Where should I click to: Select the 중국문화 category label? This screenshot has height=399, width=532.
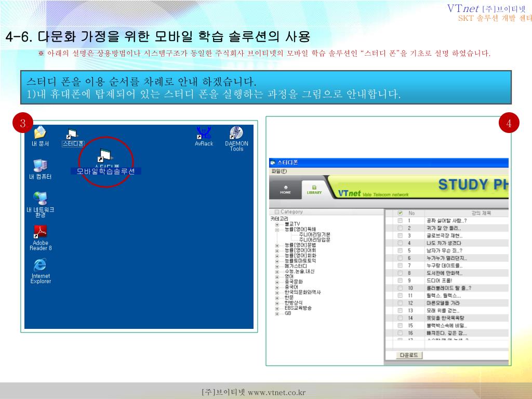click(294, 282)
